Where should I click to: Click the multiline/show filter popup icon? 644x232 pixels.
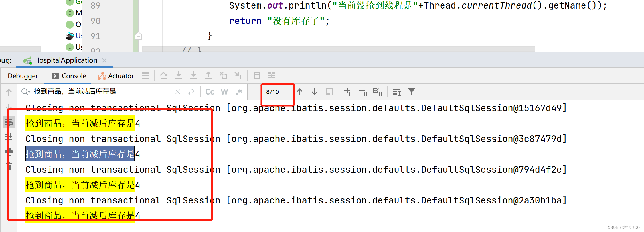point(397,92)
